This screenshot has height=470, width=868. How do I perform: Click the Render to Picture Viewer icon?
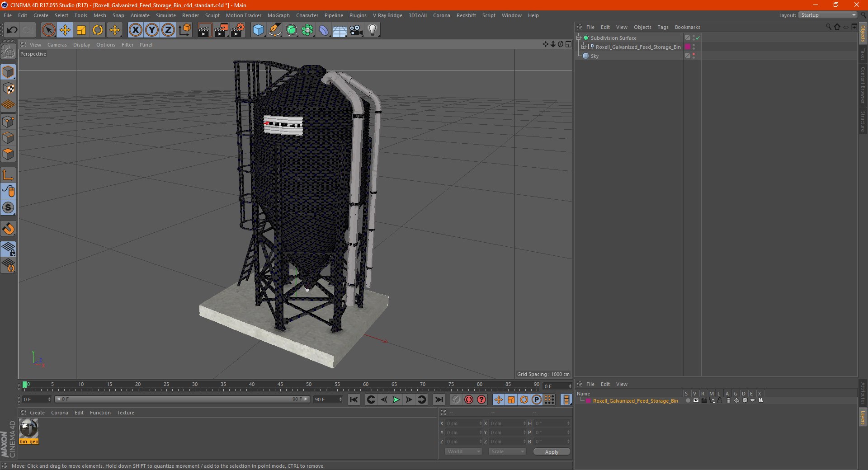221,30
